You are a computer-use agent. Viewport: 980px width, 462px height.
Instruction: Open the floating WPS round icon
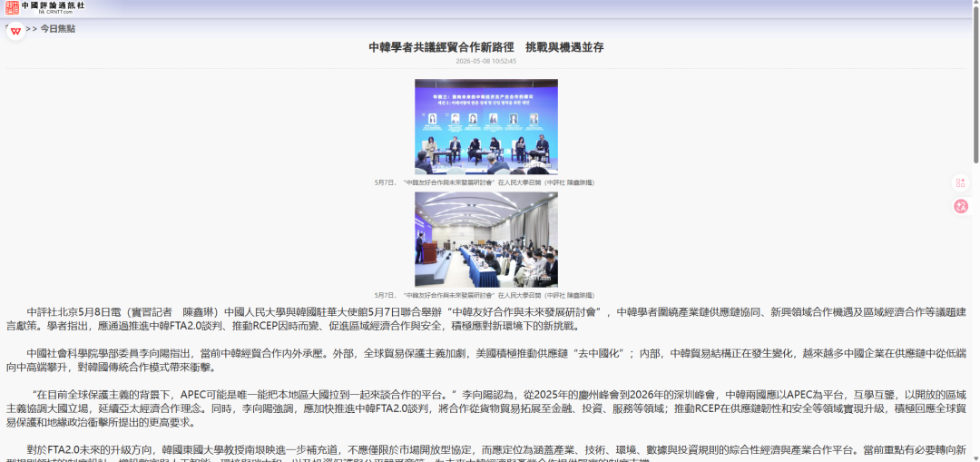15,31
